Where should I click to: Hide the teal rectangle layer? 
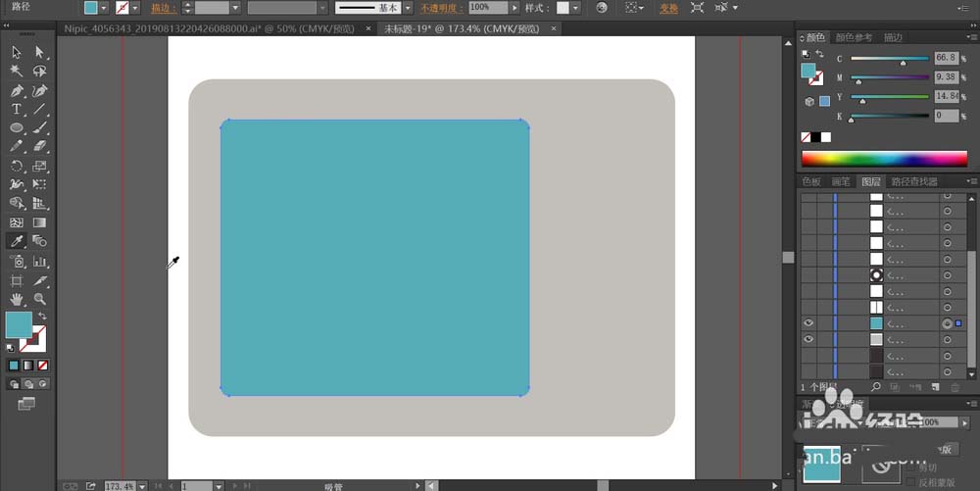coord(808,323)
